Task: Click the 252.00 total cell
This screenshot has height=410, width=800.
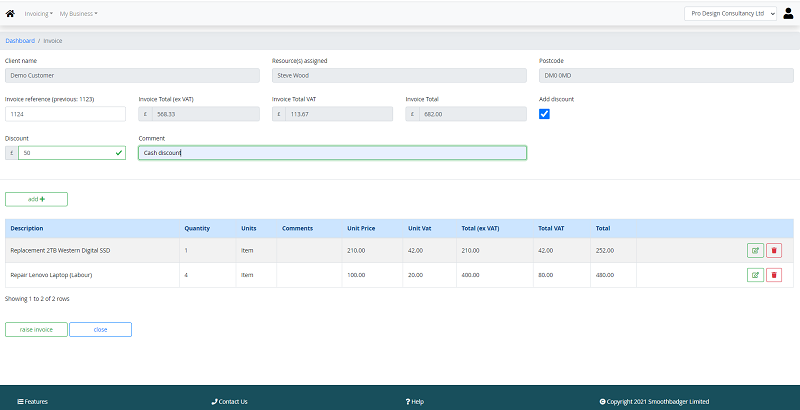Action: click(613, 250)
